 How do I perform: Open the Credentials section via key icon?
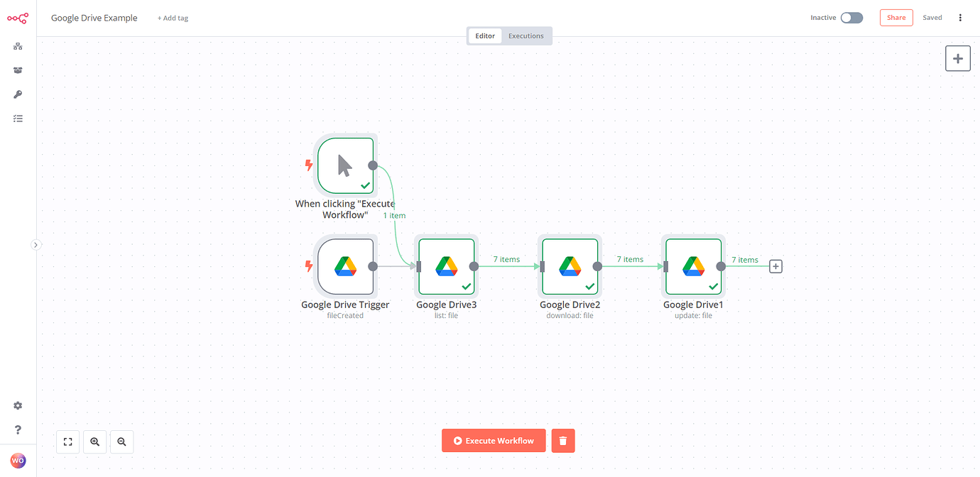(18, 94)
